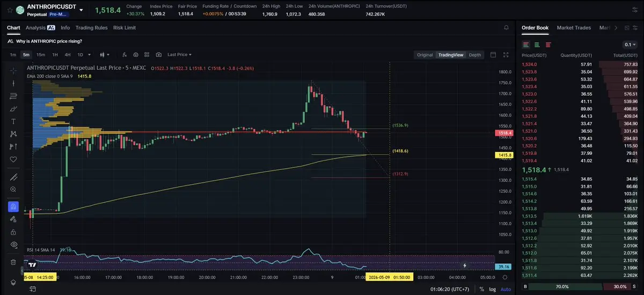Select the ruler measure tool
The width and height of the screenshot is (644, 295).
tap(13, 177)
